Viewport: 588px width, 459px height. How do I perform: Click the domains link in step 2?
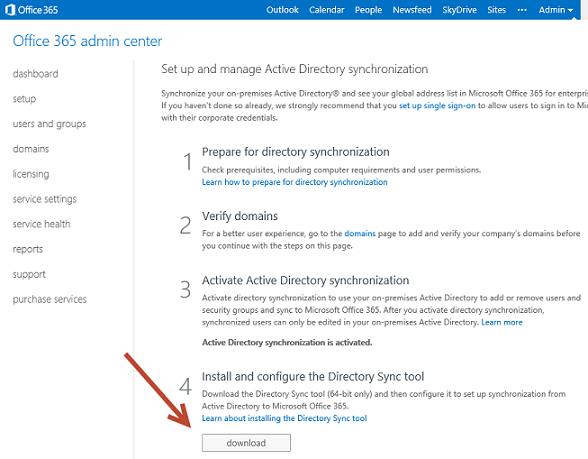coord(360,234)
